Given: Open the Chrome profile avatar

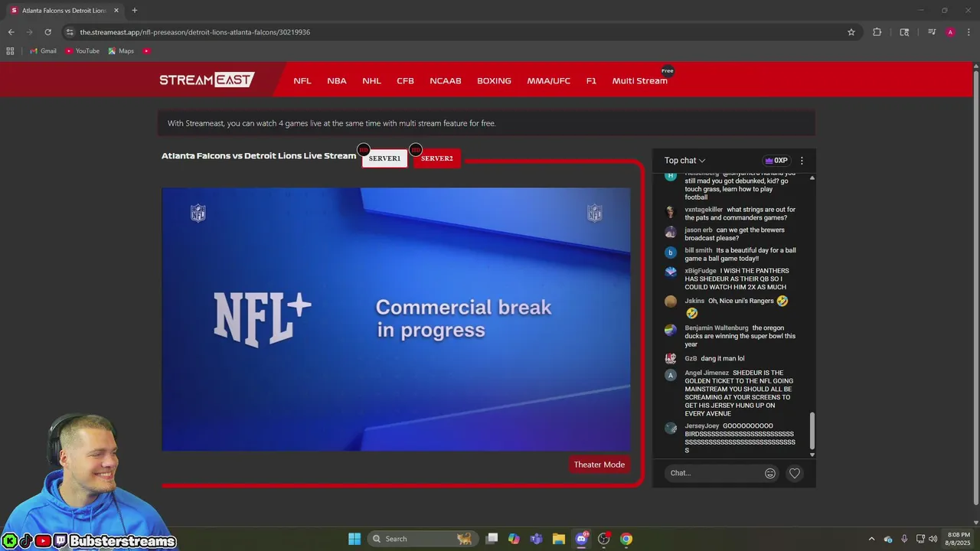Looking at the screenshot, I should coord(950,32).
